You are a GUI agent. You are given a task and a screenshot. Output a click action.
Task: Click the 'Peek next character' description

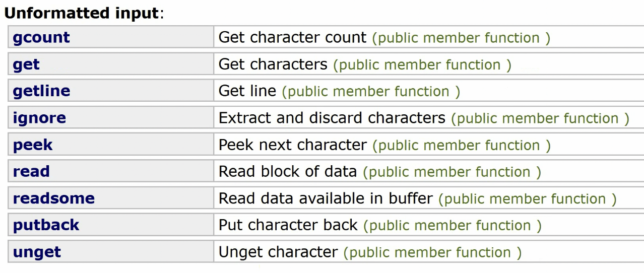pyautogui.click(x=292, y=145)
